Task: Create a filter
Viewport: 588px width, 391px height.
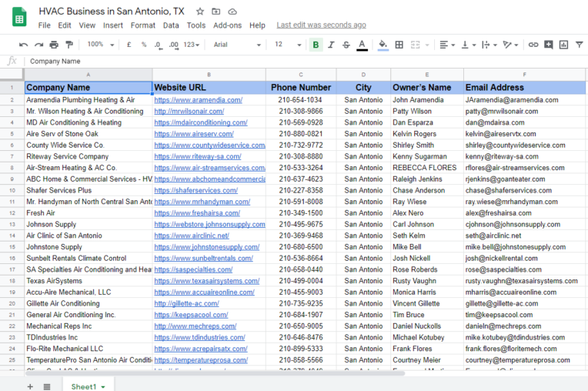Action: (580, 45)
